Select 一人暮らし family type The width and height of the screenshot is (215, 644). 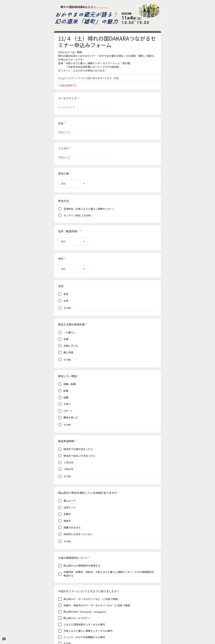point(60,332)
